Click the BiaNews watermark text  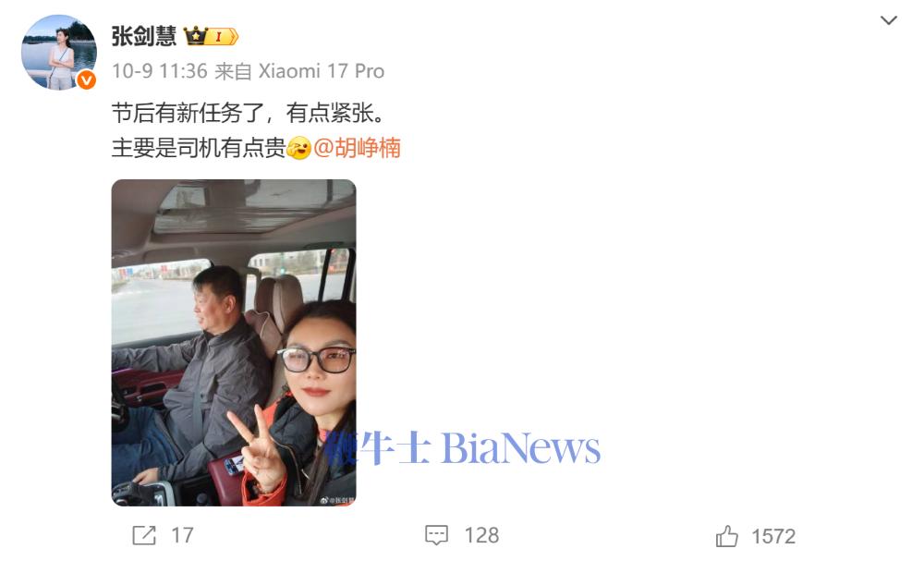521,448
